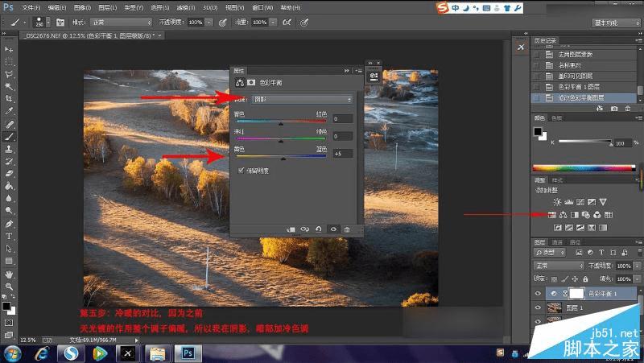
Task: Select the Clone Stamp tool
Action: [9, 149]
